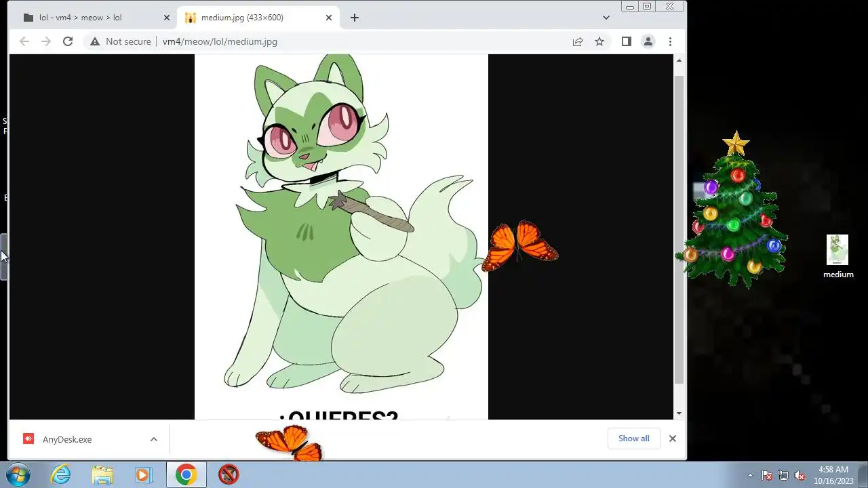
Task: Open Windows Media Player on taskbar
Action: click(x=143, y=474)
